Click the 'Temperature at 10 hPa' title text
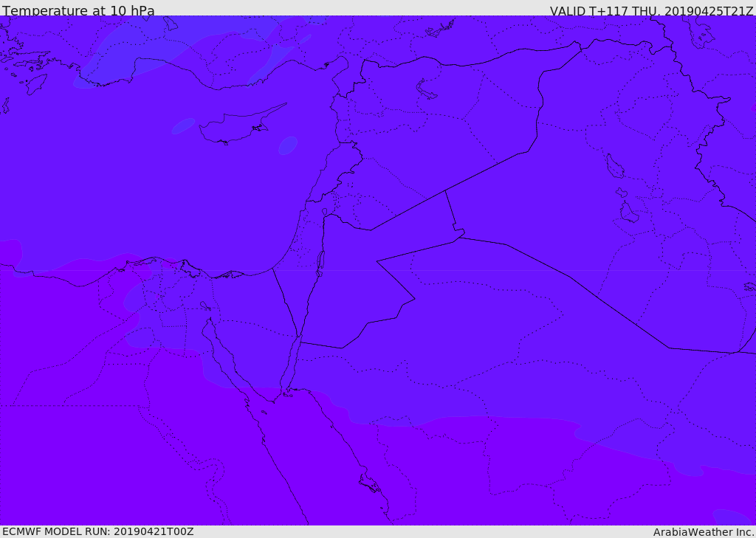Screen dimensions: 756x538 click(x=78, y=10)
